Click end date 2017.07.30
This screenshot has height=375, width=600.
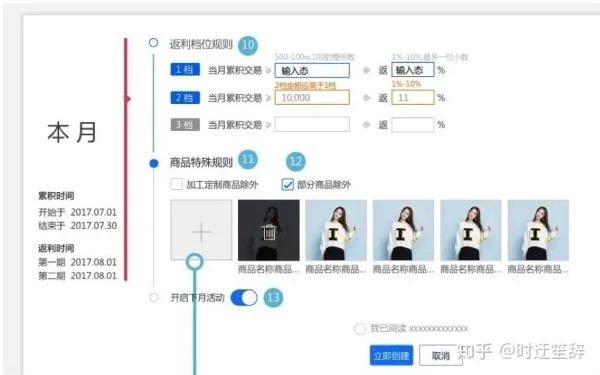click(94, 225)
